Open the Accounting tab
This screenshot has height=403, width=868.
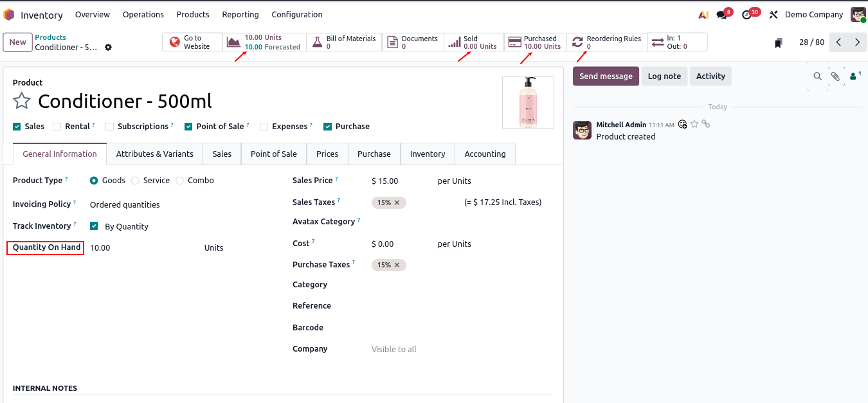point(485,154)
